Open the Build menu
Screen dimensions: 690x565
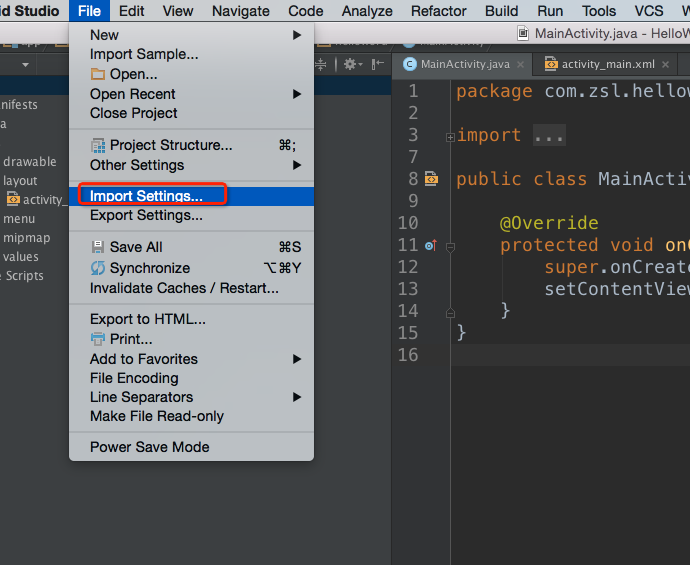point(501,11)
